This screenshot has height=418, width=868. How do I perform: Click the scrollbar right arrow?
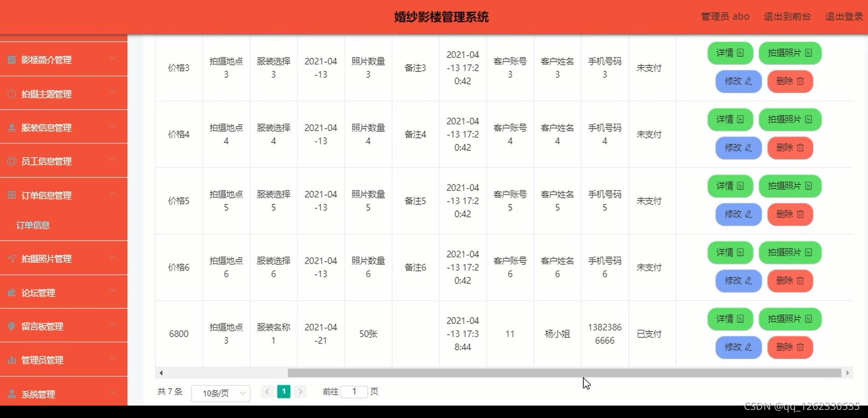click(x=847, y=373)
